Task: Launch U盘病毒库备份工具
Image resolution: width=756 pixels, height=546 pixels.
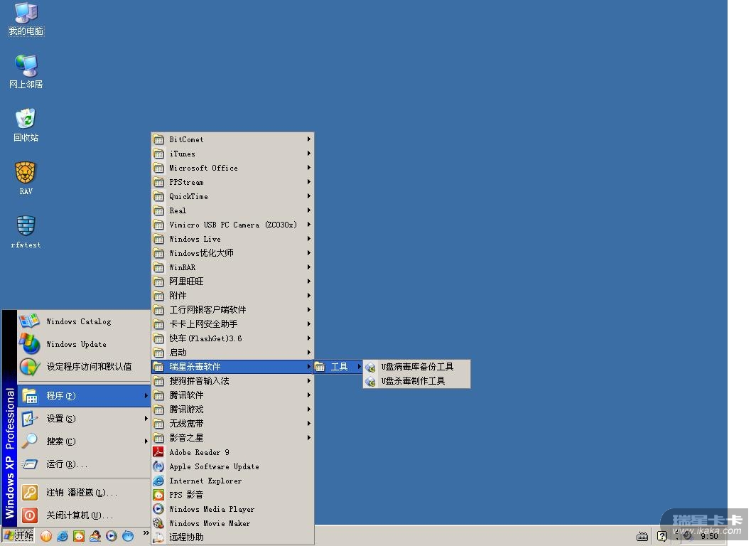Action: pos(416,367)
